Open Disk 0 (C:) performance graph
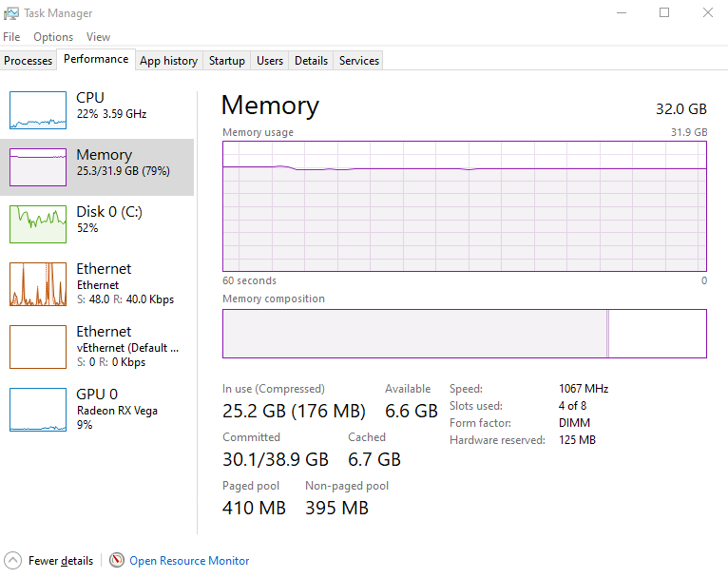This screenshot has width=728, height=578. [38, 224]
